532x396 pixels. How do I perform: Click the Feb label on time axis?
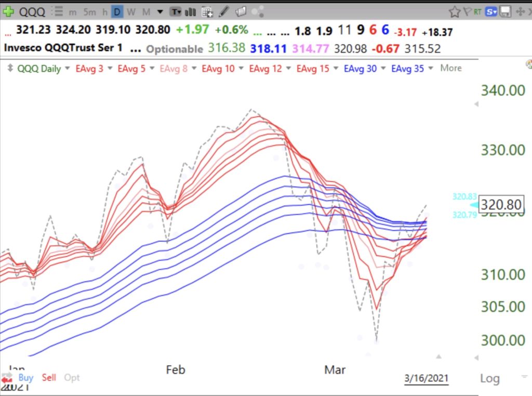[x=176, y=369]
